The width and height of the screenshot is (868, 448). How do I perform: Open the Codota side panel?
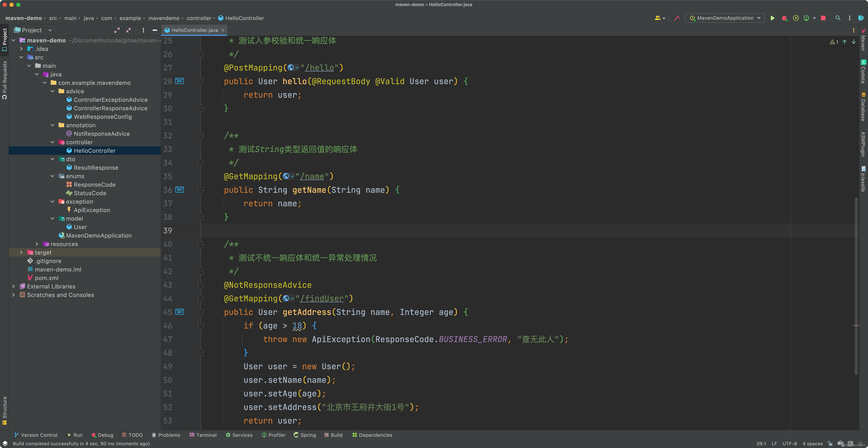[x=863, y=71]
